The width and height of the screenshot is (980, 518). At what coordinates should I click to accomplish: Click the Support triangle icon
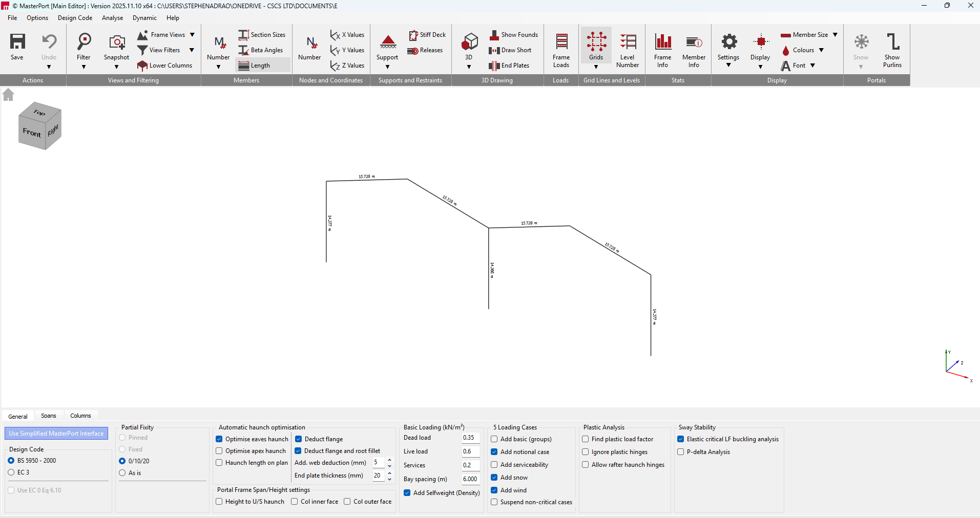[388, 41]
